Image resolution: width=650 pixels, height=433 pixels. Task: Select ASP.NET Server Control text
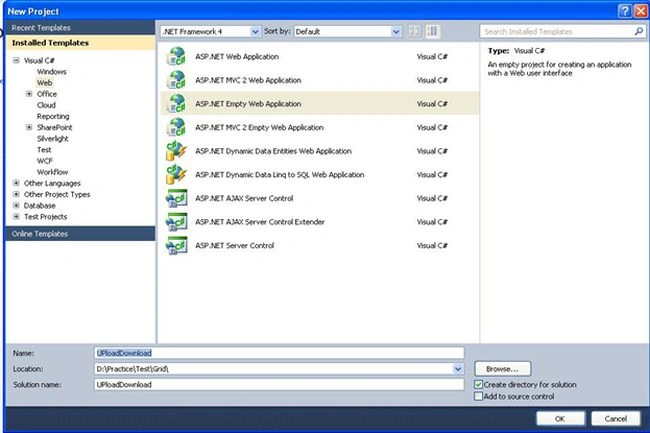[235, 246]
